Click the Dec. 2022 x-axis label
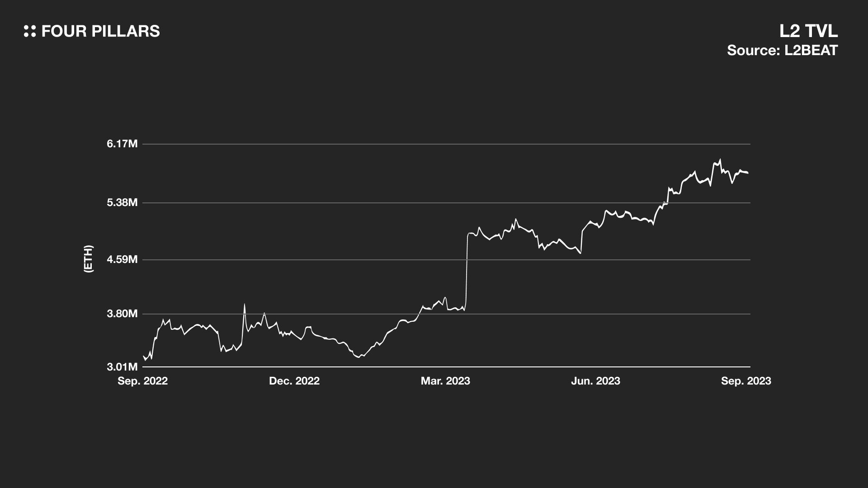The image size is (868, 488). click(x=294, y=381)
